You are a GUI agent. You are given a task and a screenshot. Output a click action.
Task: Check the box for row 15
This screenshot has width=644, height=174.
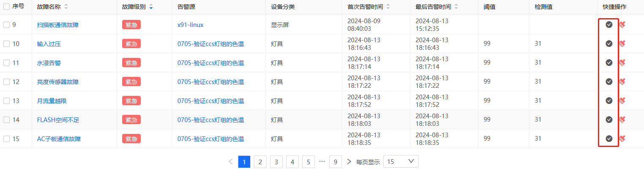click(x=6, y=139)
